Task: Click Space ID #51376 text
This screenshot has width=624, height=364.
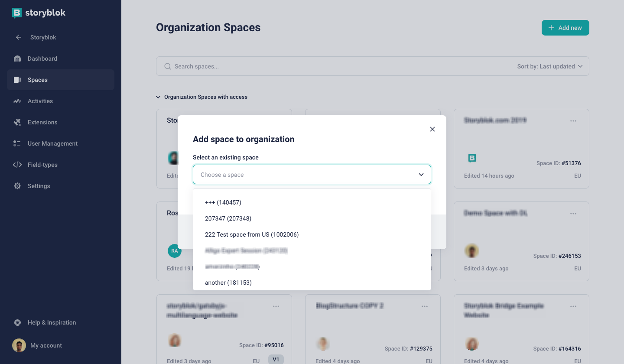Action: pos(559,163)
